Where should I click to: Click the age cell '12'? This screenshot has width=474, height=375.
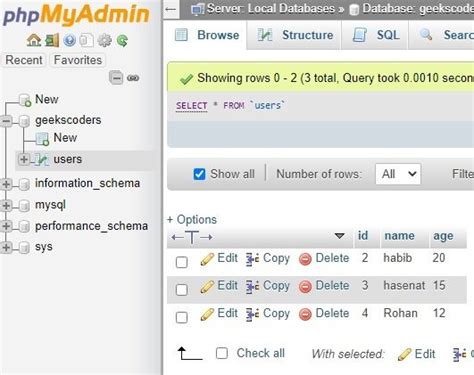tap(439, 313)
